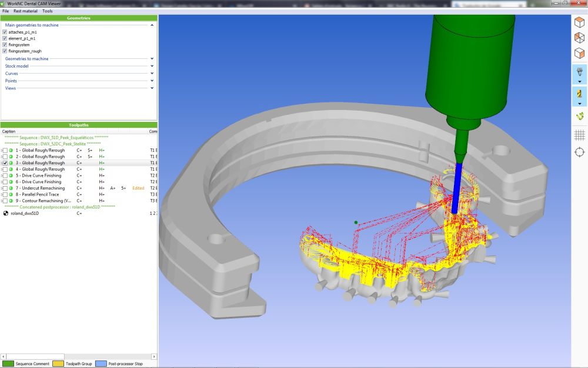Uncheck the attaches_p1_m1 geometry checkbox
The image size is (588, 368).
click(5, 32)
